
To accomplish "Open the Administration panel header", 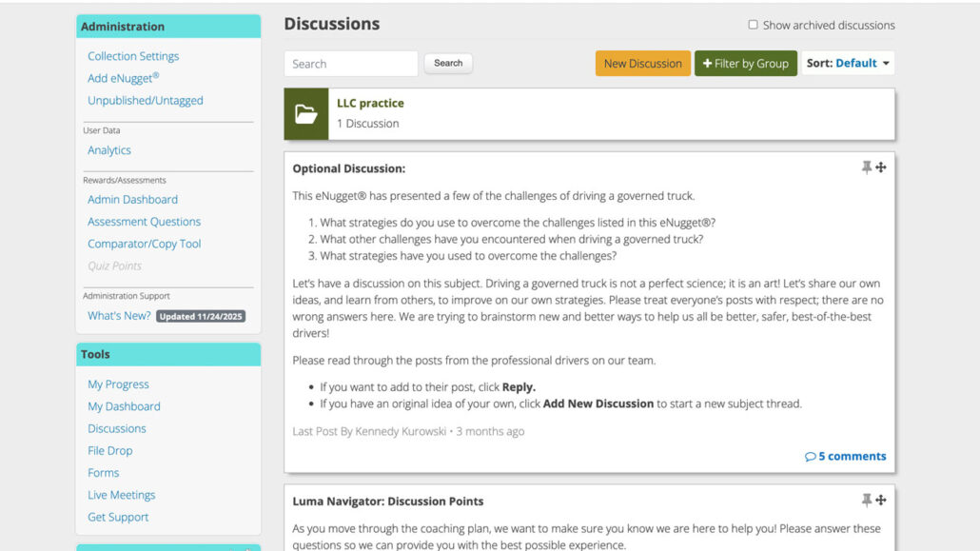I will tap(123, 26).
